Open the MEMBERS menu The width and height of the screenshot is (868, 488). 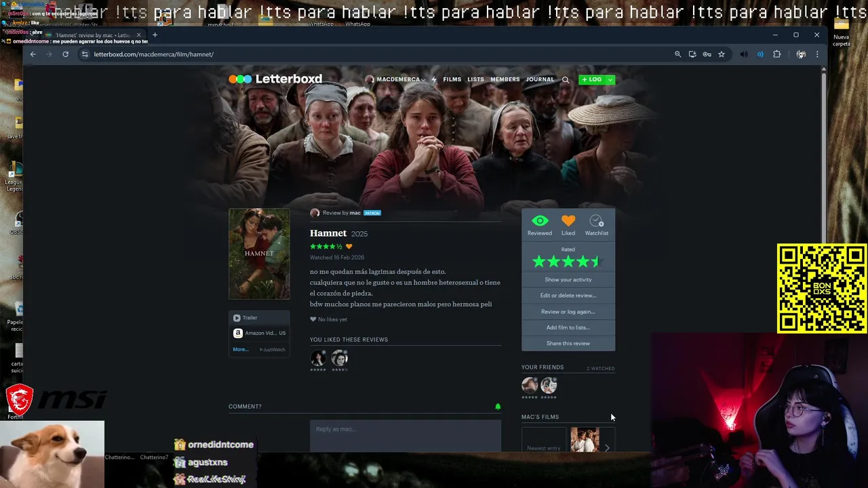pyautogui.click(x=505, y=79)
